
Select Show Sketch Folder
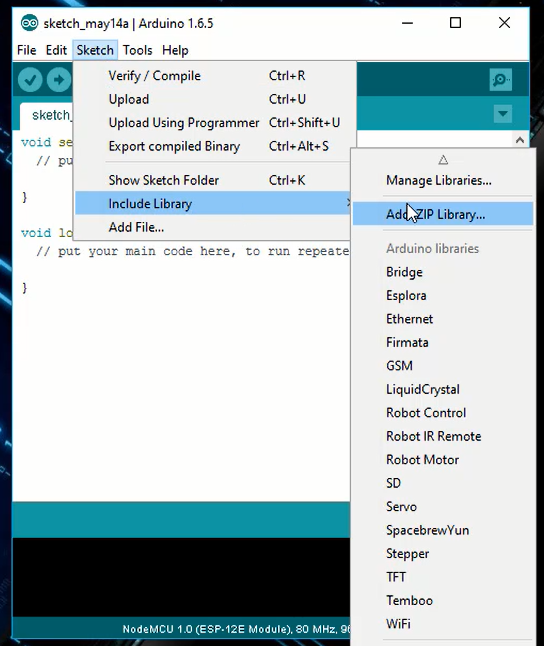215,180
